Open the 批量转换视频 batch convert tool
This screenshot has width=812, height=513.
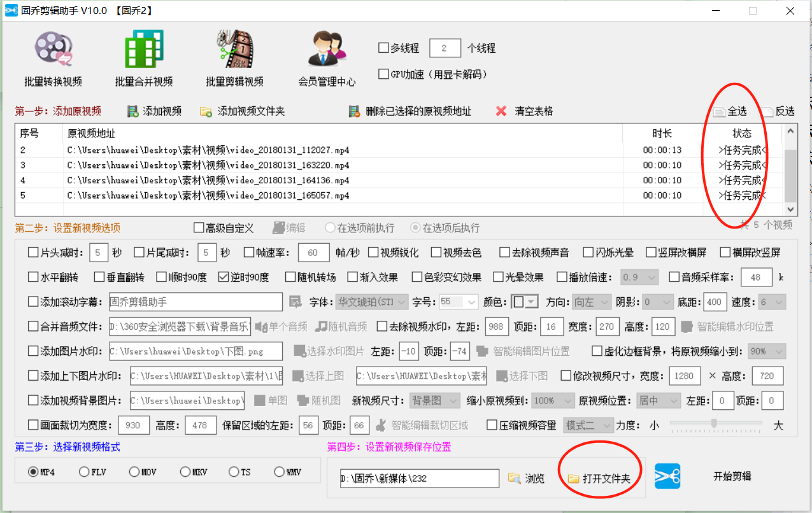(x=53, y=57)
